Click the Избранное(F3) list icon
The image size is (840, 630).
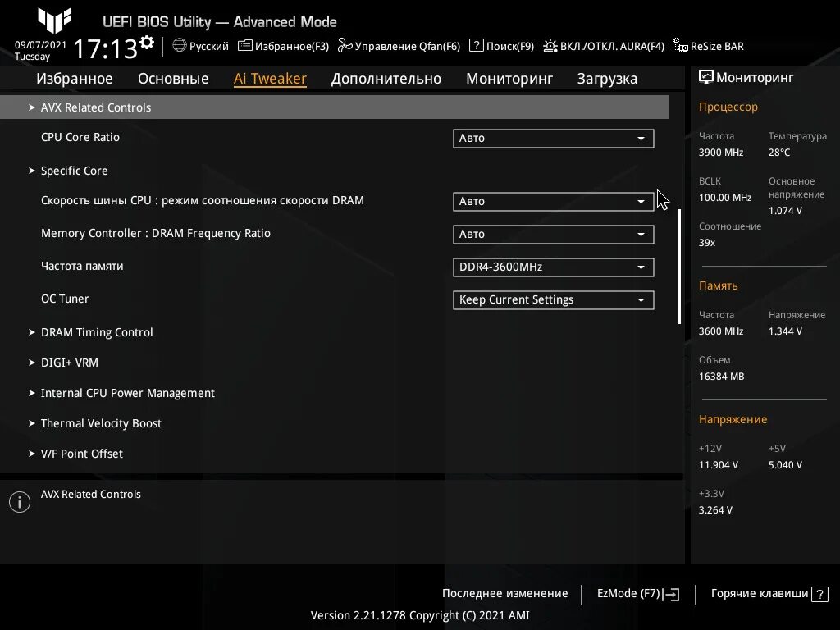point(244,46)
